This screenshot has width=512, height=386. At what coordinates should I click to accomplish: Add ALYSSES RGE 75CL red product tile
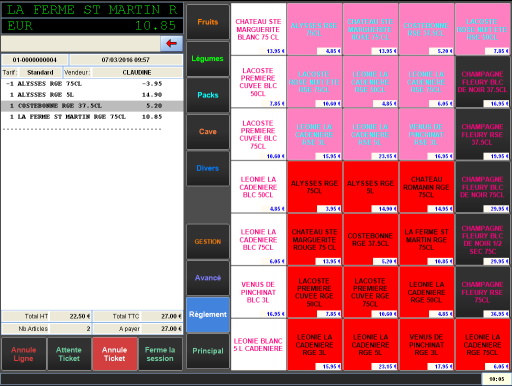[315, 187]
